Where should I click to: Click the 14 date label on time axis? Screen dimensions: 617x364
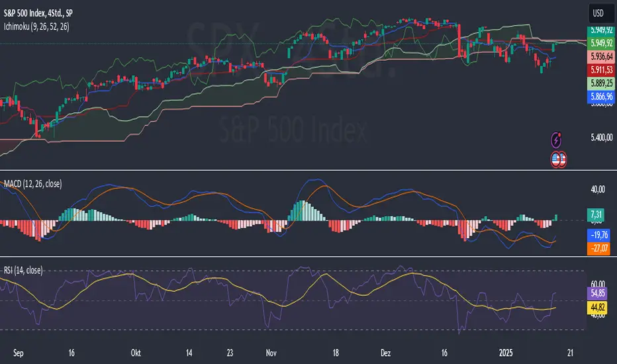click(189, 353)
